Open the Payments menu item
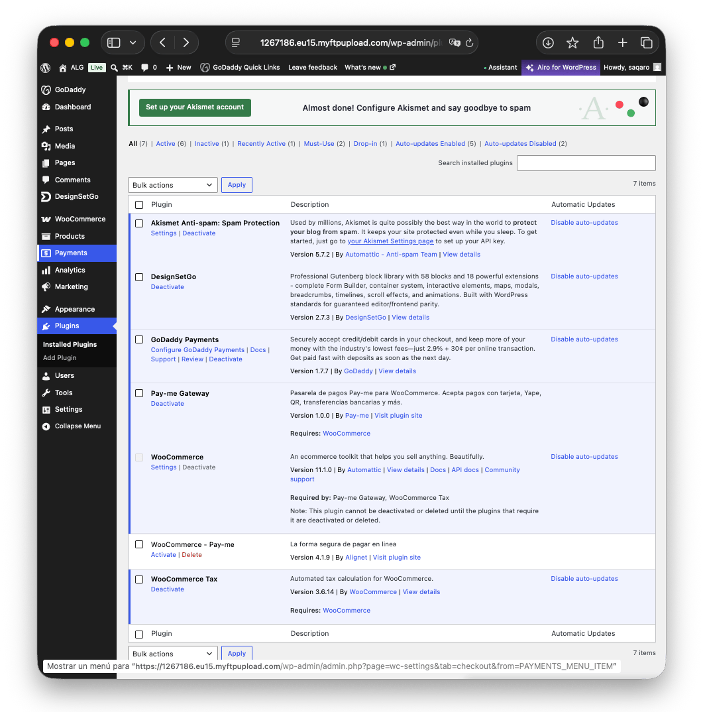 click(77, 253)
